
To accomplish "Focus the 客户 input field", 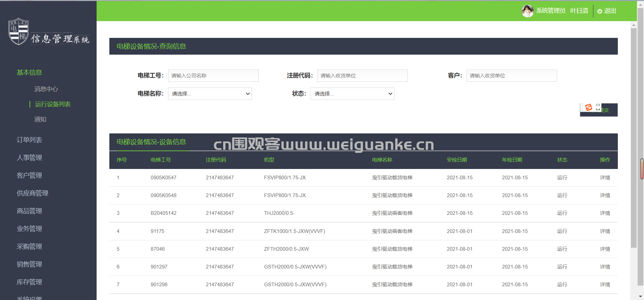I will 512,76.
